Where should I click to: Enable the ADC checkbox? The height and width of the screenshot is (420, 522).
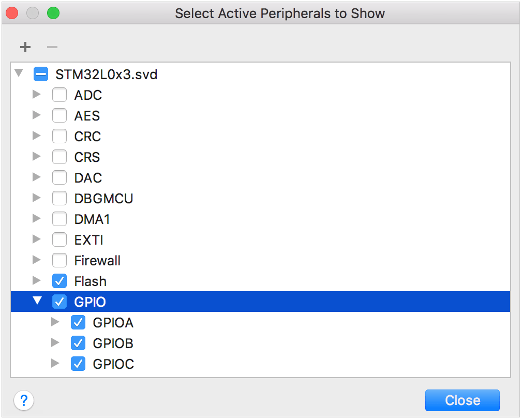pyautogui.click(x=59, y=95)
